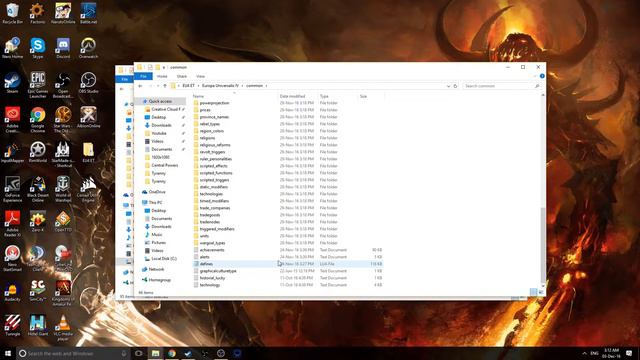The image size is (640, 360).
Task: Launch VLC media player from desktop
Action: click(63, 328)
